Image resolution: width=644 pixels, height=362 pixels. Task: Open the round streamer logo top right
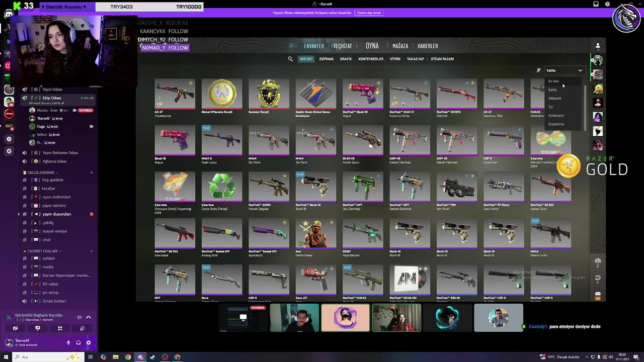(x=626, y=18)
